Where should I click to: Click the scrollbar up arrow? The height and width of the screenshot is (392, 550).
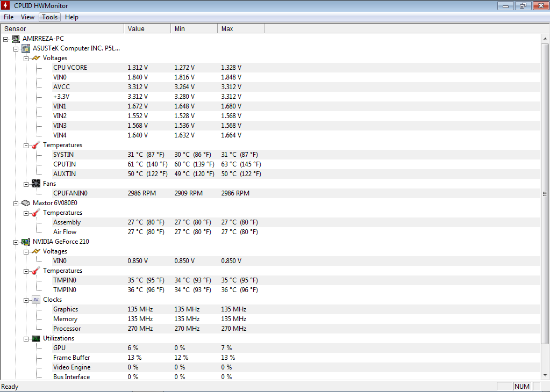point(545,39)
